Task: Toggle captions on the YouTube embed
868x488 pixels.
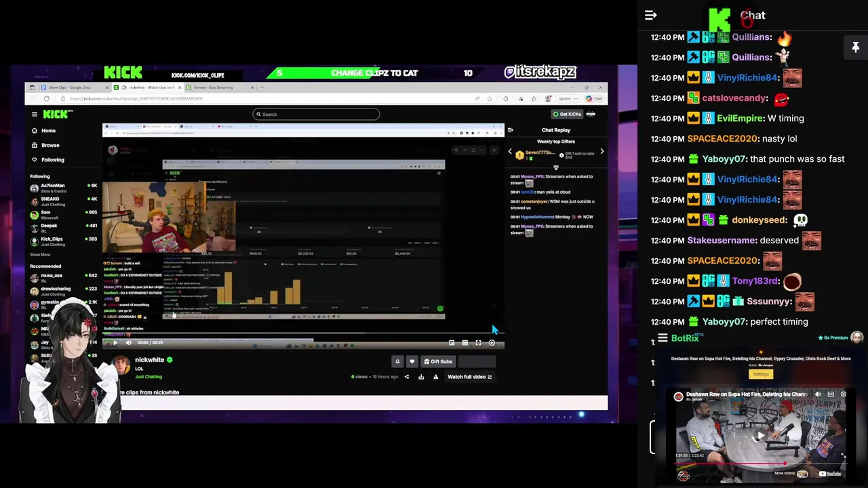Action: coord(831,394)
